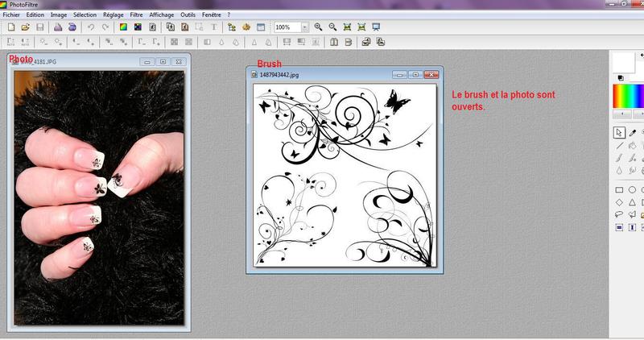
Task: Choose the Rectangle selection shape
Action: pyautogui.click(x=619, y=190)
